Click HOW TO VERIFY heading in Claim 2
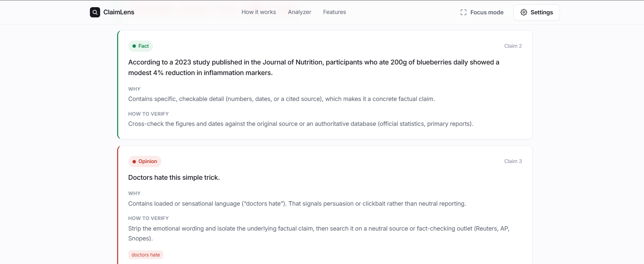The image size is (644, 264). pos(148,114)
